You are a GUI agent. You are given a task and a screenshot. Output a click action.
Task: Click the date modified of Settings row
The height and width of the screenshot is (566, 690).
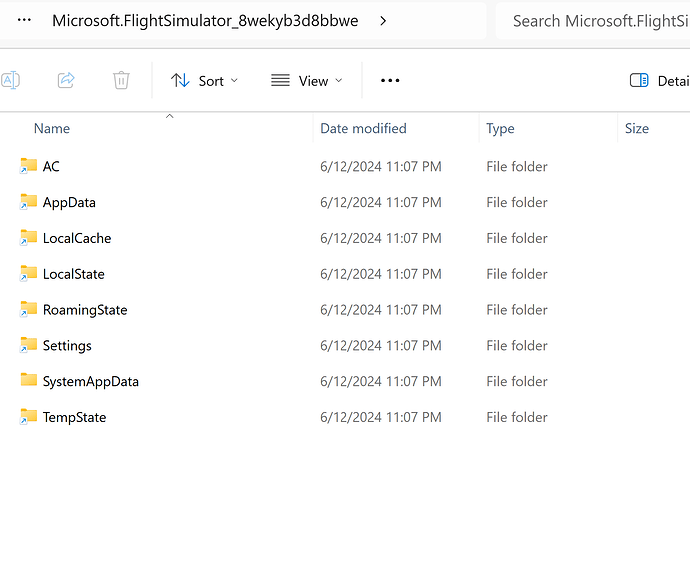tap(381, 345)
